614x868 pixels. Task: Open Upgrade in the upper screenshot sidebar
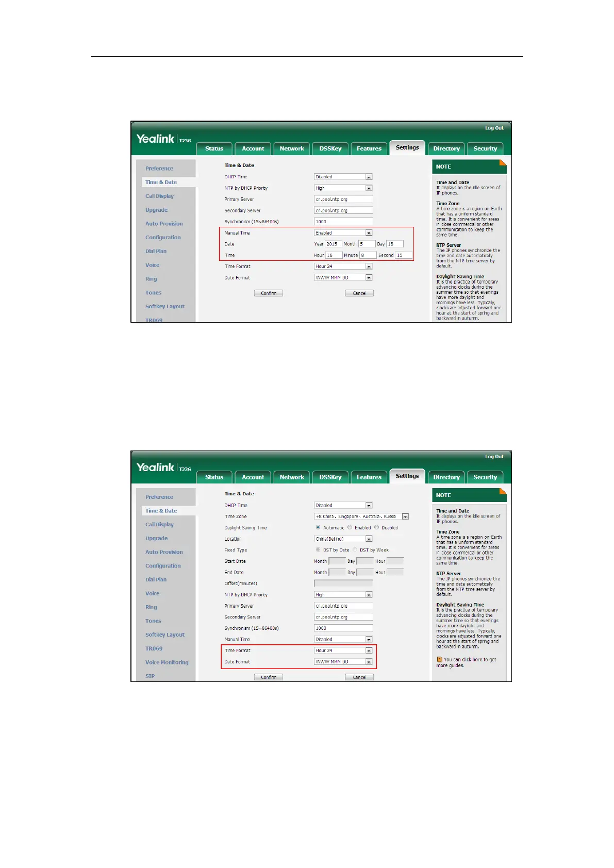(156, 210)
